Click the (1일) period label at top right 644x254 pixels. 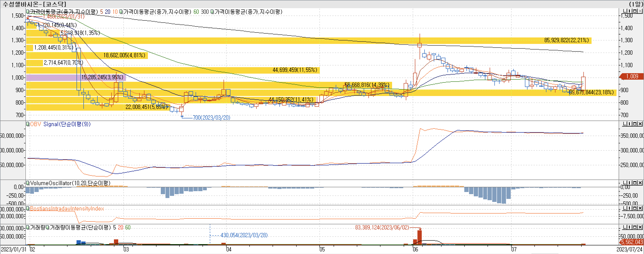pyautogui.click(x=636, y=4)
